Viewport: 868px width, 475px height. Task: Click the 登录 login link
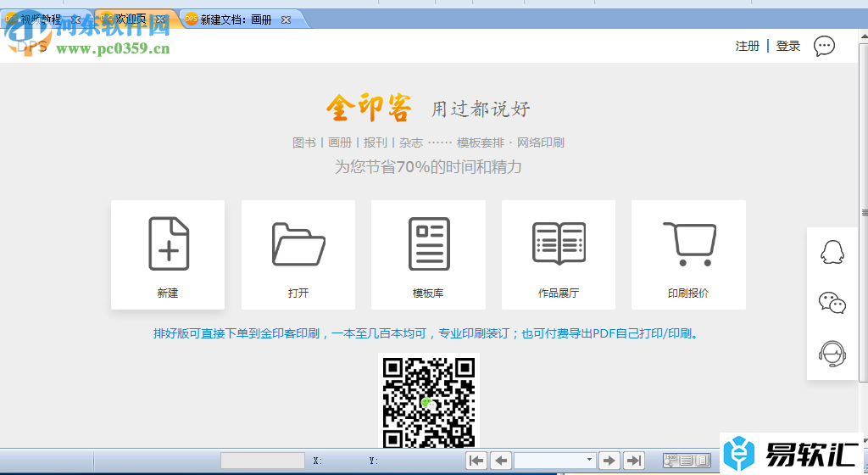pos(788,46)
